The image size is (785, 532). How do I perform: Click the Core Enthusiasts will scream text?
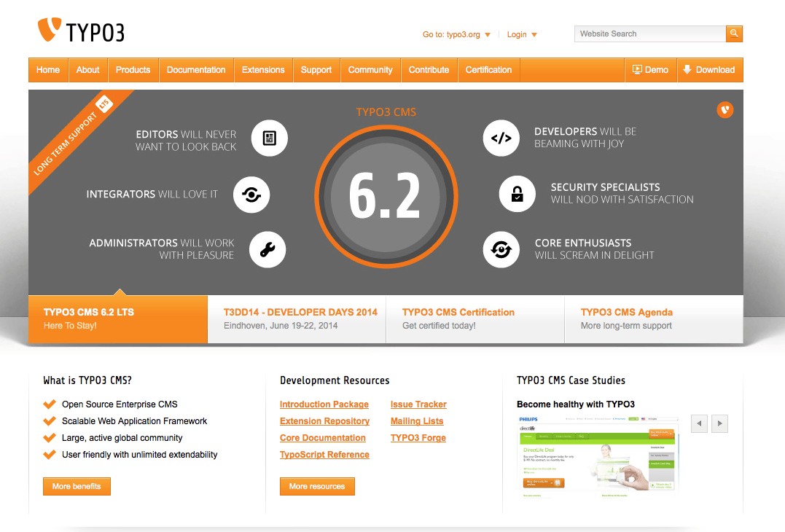tap(594, 249)
